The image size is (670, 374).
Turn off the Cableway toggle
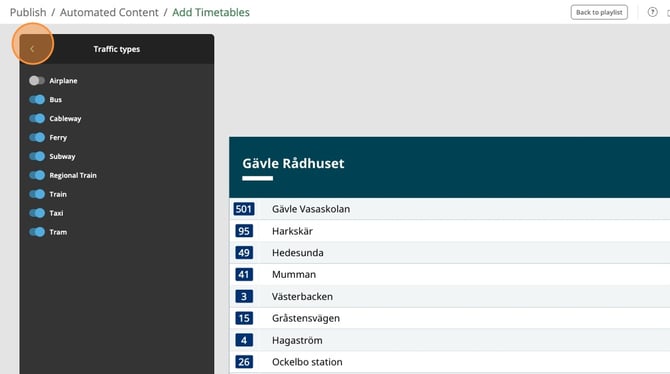(37, 118)
